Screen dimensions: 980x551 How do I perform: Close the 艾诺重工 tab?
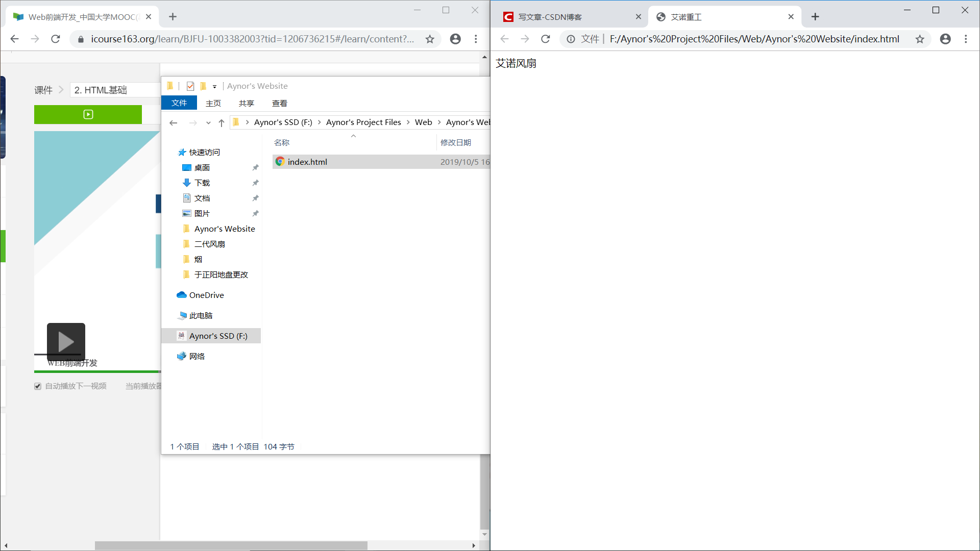pyautogui.click(x=791, y=17)
